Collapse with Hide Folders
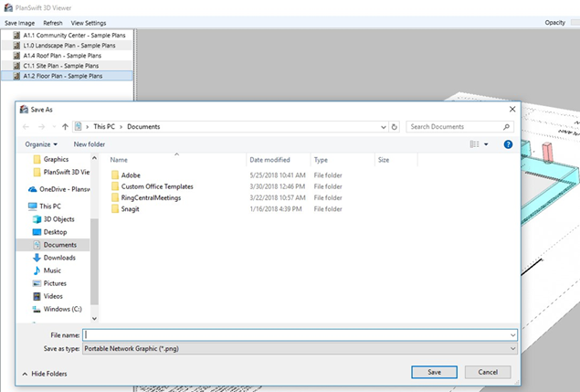 pos(45,374)
